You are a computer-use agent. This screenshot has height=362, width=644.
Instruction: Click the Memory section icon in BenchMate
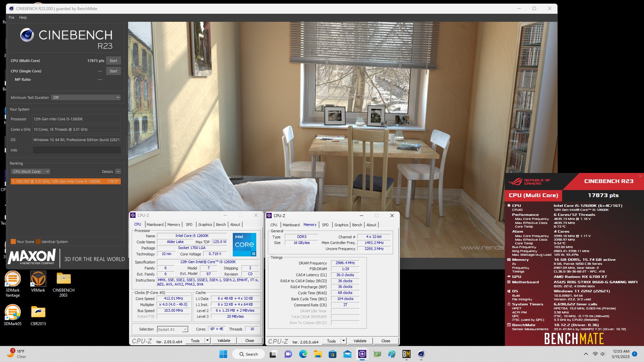tap(509, 260)
